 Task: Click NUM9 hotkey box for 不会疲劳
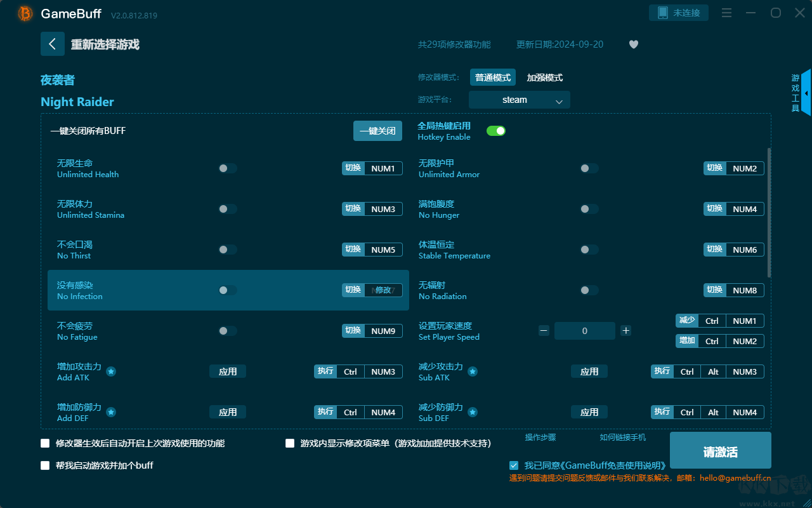[383, 331]
